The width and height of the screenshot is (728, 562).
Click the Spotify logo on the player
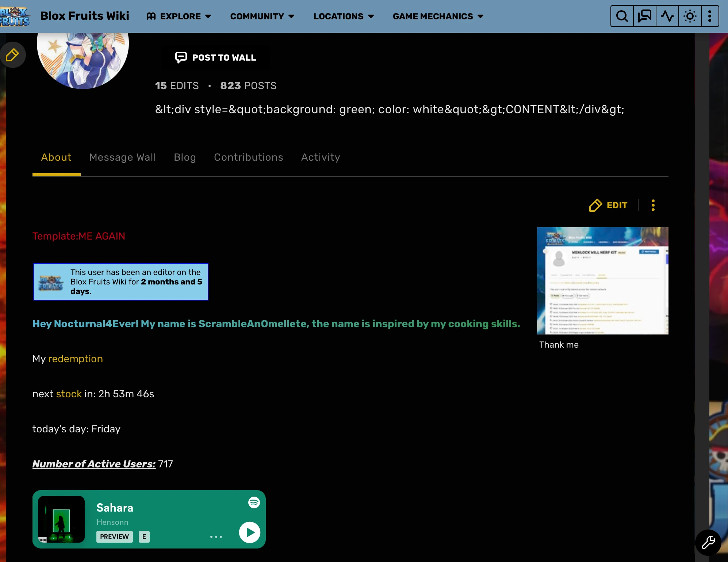coord(254,502)
